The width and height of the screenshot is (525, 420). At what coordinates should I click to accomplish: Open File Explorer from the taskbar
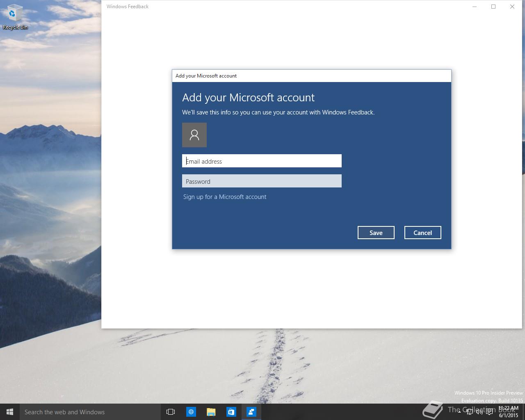(211, 412)
